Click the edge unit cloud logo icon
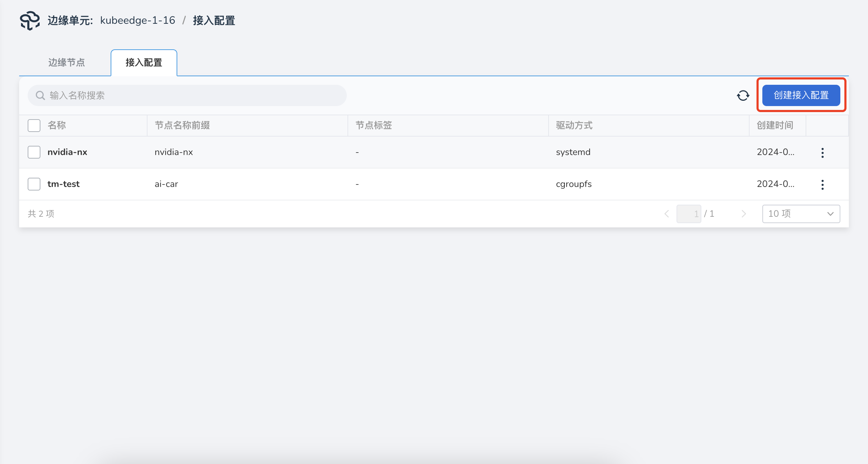The height and width of the screenshot is (464, 868). pyautogui.click(x=30, y=21)
